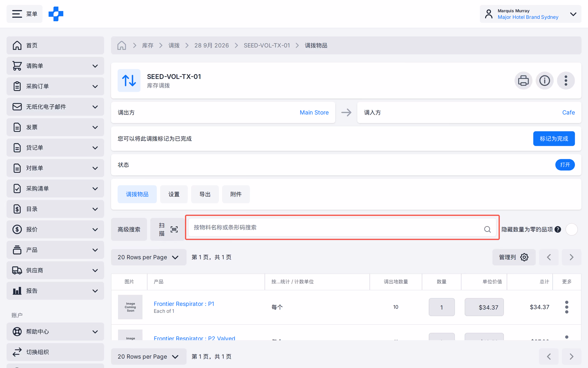Click the home icon in breadcrumb

[x=121, y=46]
